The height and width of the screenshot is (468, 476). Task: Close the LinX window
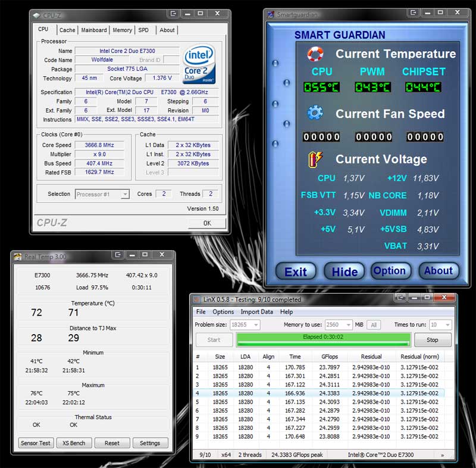[x=444, y=297]
